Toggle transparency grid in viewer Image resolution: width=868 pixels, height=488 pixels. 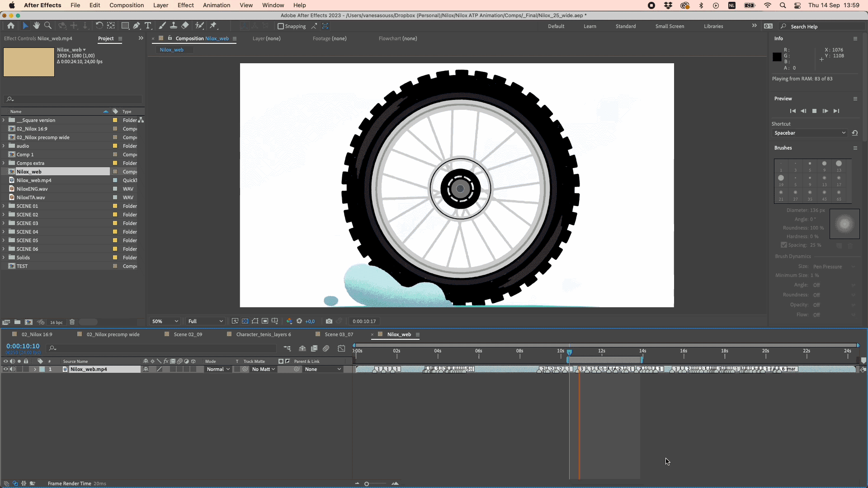[245, 321]
